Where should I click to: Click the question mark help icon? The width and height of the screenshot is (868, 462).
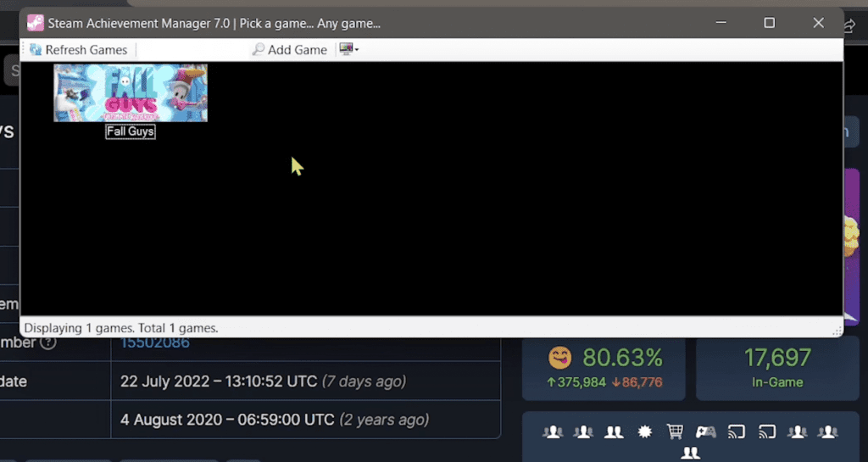(48, 342)
